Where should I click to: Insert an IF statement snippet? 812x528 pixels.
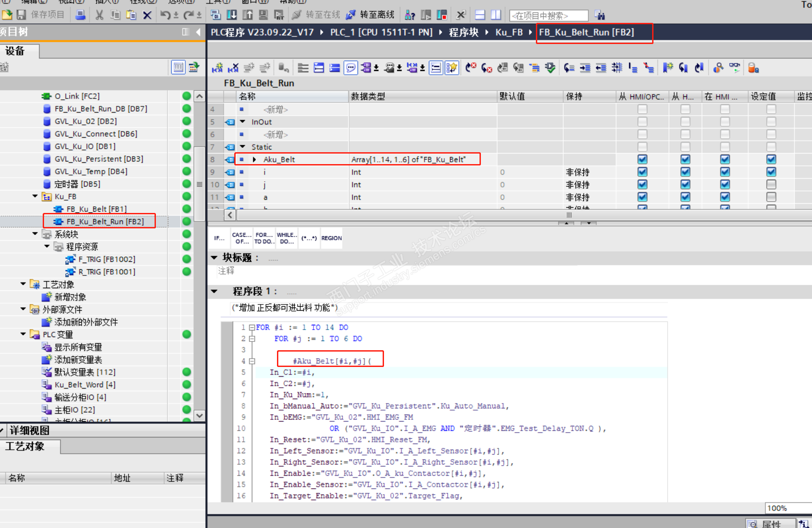219,238
